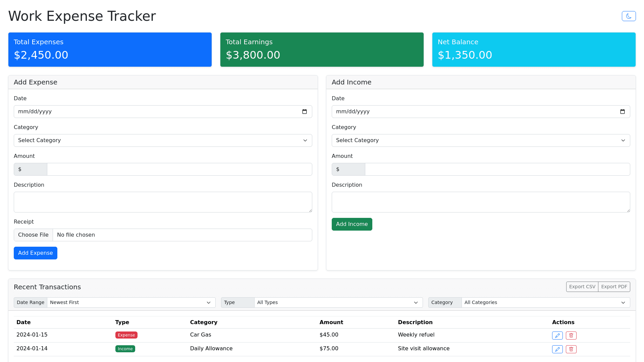The height and width of the screenshot is (362, 644).
Task: Focus the income Description text area
Action: [481, 202]
